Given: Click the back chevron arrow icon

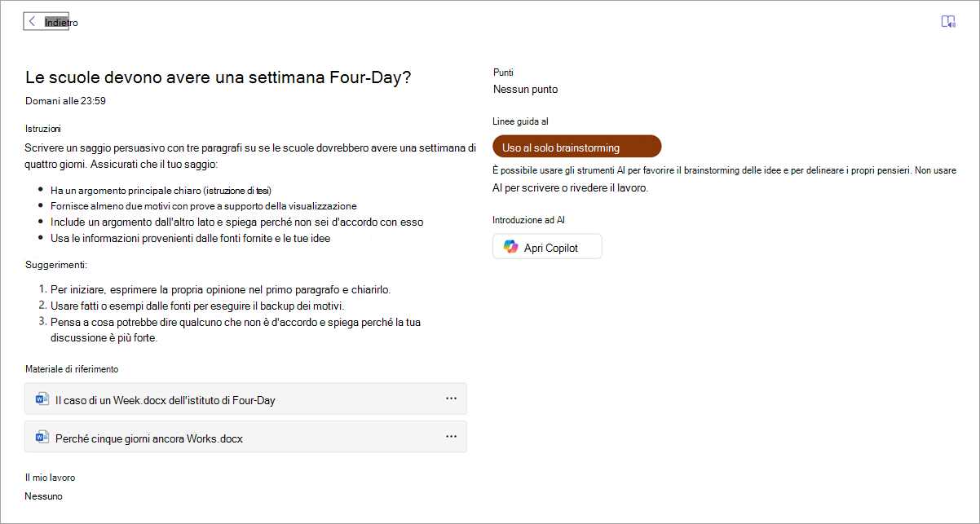Looking at the screenshot, I should pyautogui.click(x=32, y=22).
